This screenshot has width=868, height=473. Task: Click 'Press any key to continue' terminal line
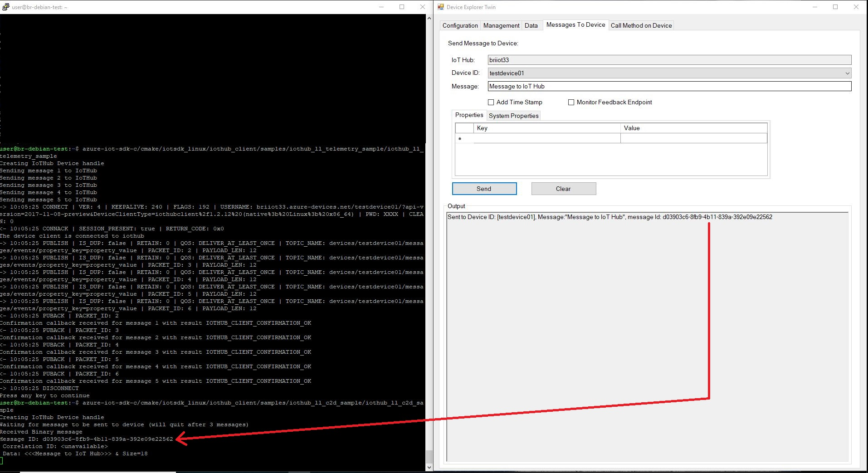click(x=45, y=395)
